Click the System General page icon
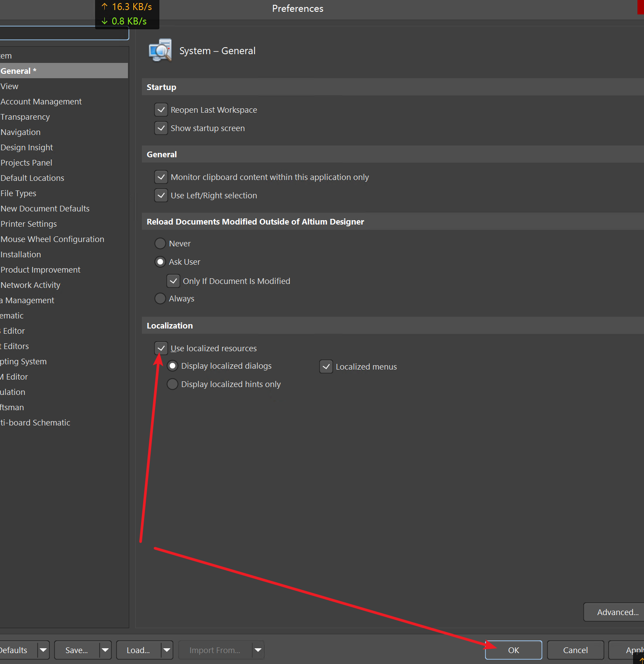This screenshot has width=644, height=664. pos(160,51)
